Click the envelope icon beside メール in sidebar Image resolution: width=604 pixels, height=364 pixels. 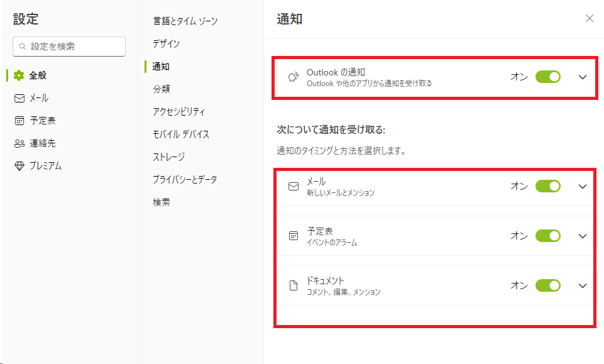pyautogui.click(x=19, y=98)
